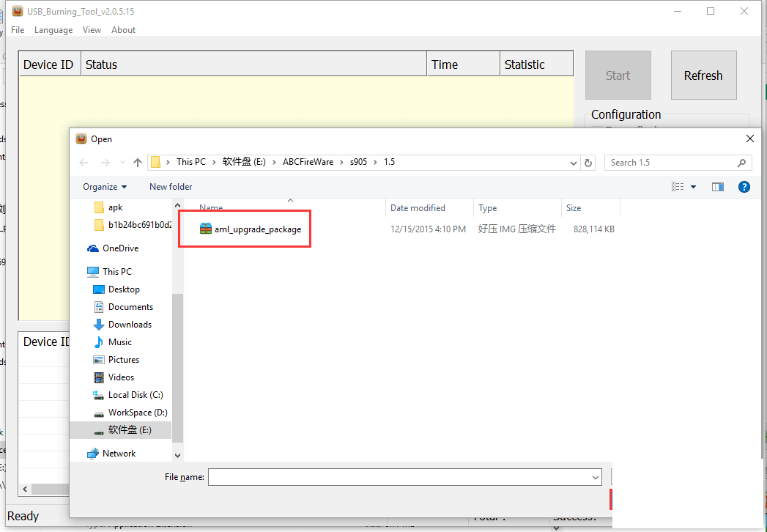This screenshot has width=767, height=532.
Task: Refresh the 1.5 folder view
Action: pos(588,163)
